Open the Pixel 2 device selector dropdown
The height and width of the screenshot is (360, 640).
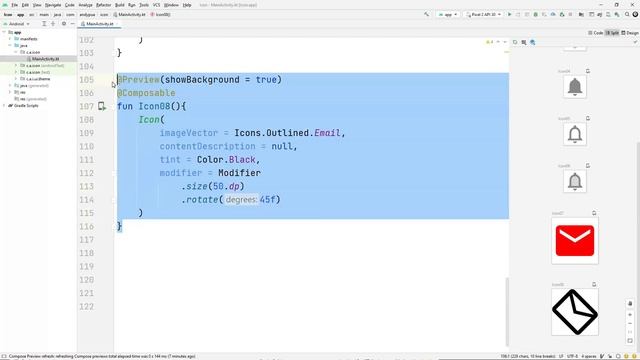coord(484,14)
